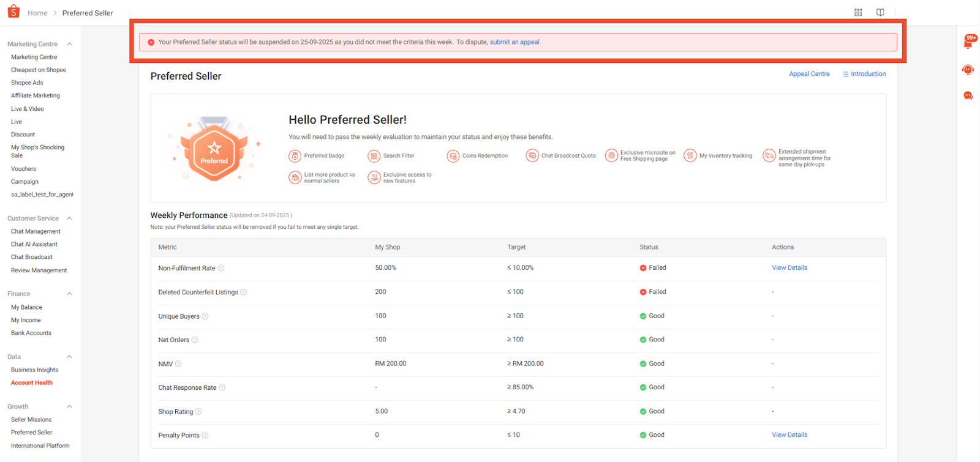Click the submit an appeal link
980x462 pixels.
514,42
